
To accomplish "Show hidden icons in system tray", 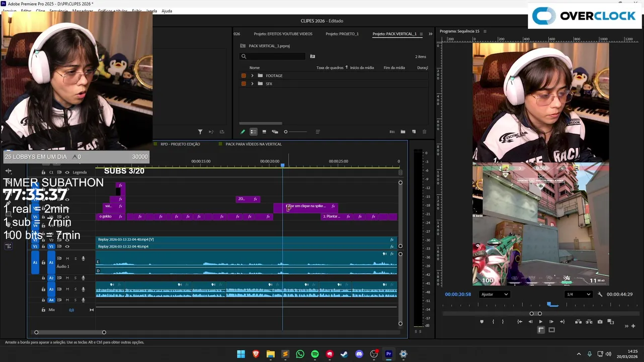I will coord(579,354).
